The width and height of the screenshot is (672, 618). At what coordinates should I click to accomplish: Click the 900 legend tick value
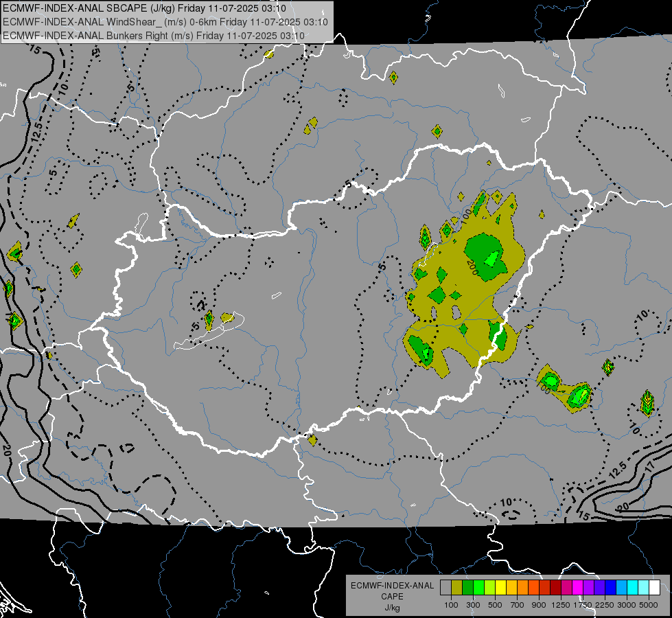(539, 605)
